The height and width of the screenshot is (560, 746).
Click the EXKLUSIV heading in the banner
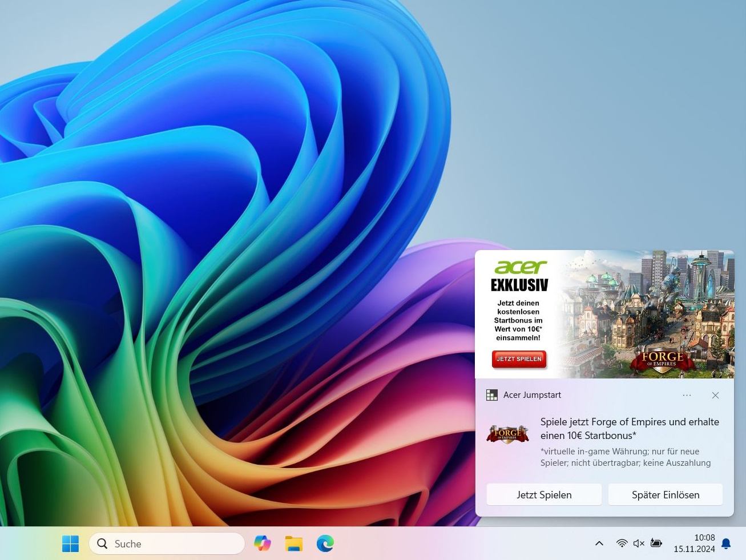click(519, 285)
